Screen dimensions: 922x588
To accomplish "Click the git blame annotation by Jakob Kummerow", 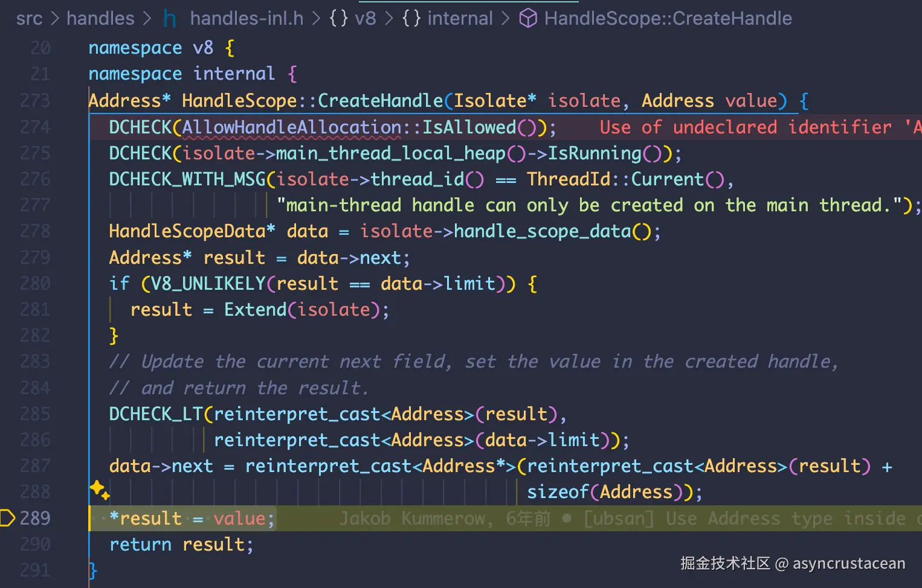I will pyautogui.click(x=630, y=518).
